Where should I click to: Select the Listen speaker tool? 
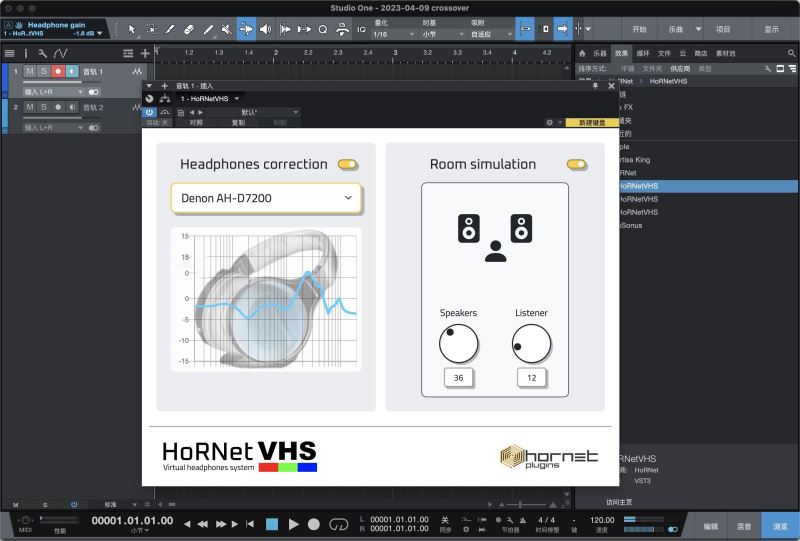click(265, 30)
